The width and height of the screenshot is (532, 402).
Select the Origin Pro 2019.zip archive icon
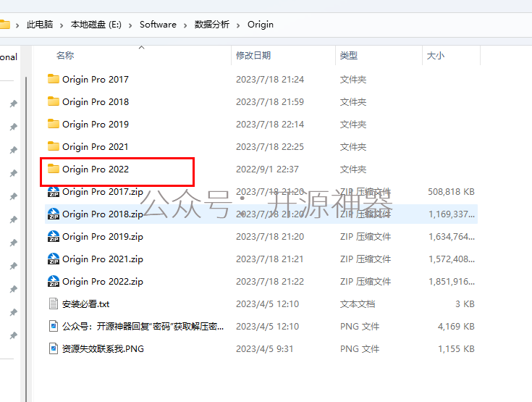pos(54,236)
